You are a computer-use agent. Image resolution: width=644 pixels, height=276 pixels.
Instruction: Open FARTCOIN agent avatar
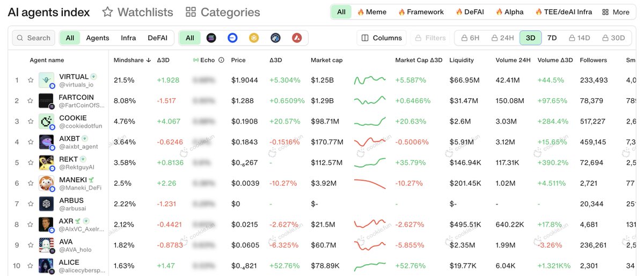pyautogui.click(x=46, y=101)
